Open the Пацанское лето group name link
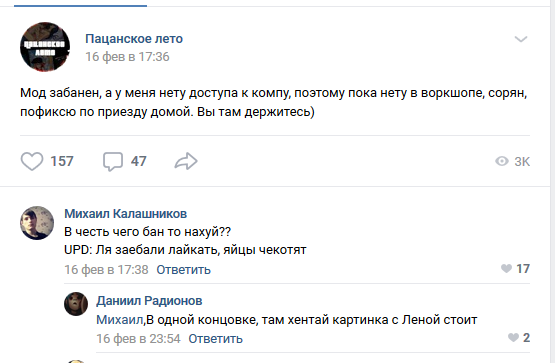This screenshot has width=555, height=363. pyautogui.click(x=134, y=39)
